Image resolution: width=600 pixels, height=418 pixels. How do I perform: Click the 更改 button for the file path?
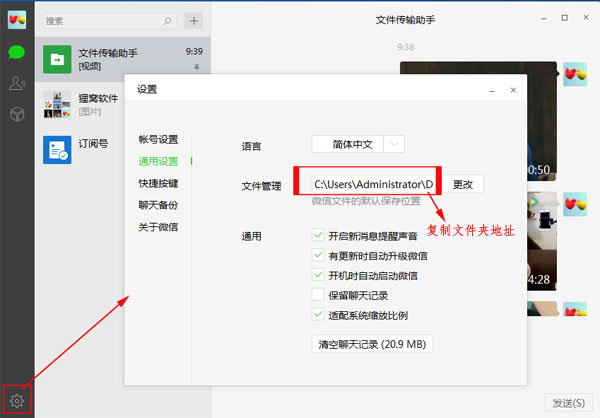[x=463, y=185]
